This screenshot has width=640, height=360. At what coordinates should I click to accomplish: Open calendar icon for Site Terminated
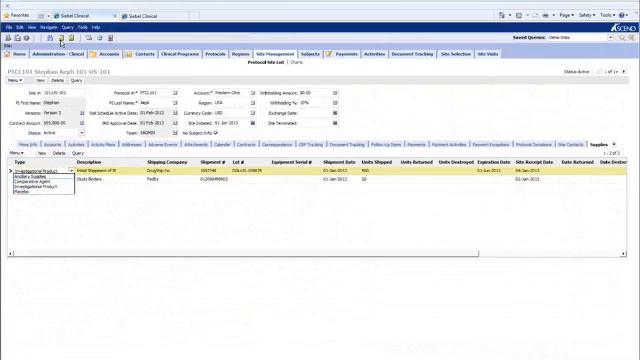(335, 123)
